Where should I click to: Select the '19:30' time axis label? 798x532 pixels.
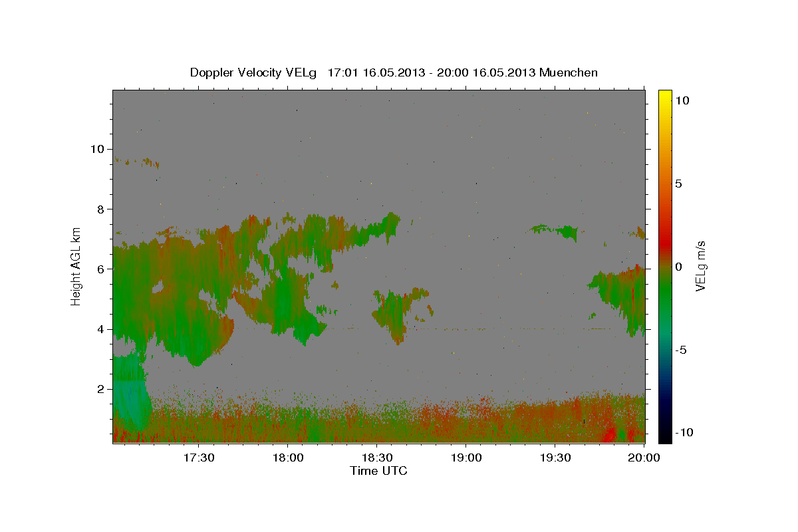(555, 458)
